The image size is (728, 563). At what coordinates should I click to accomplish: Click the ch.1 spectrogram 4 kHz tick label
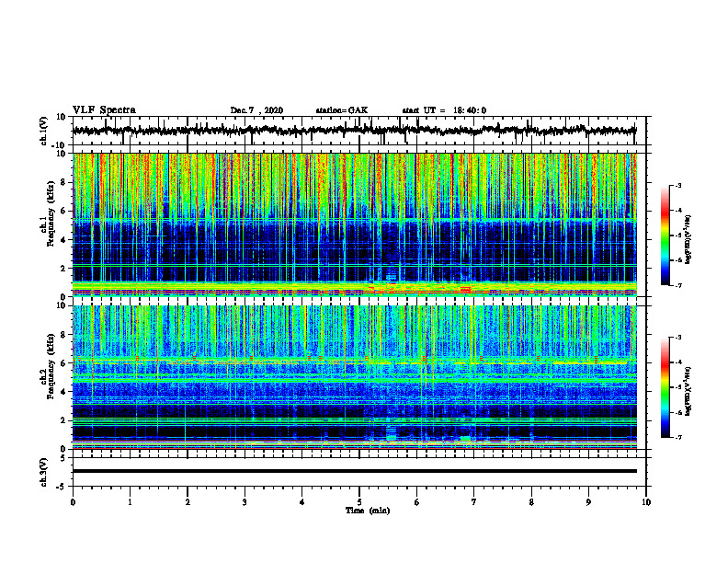(x=64, y=240)
